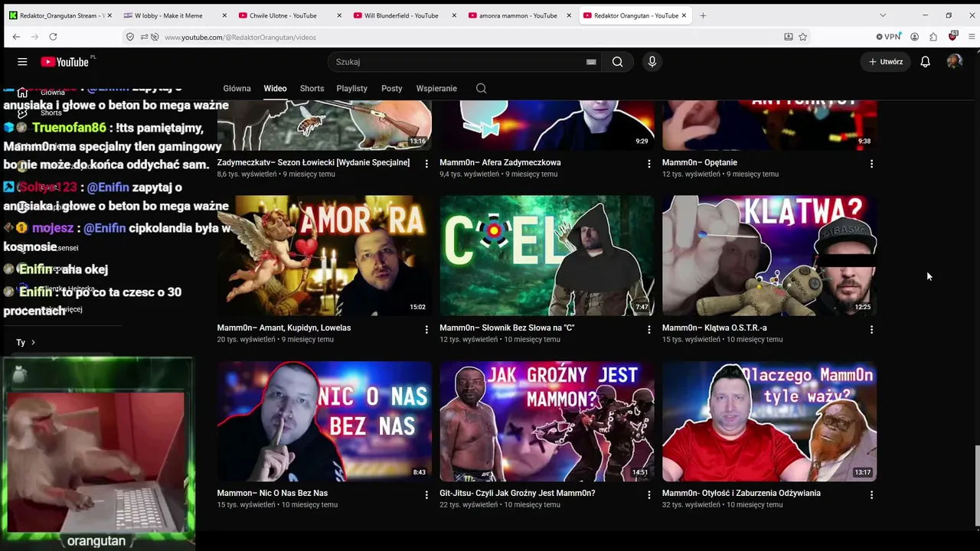980x551 pixels.
Task: Click the Utwórz create button
Action: [x=886, y=62]
